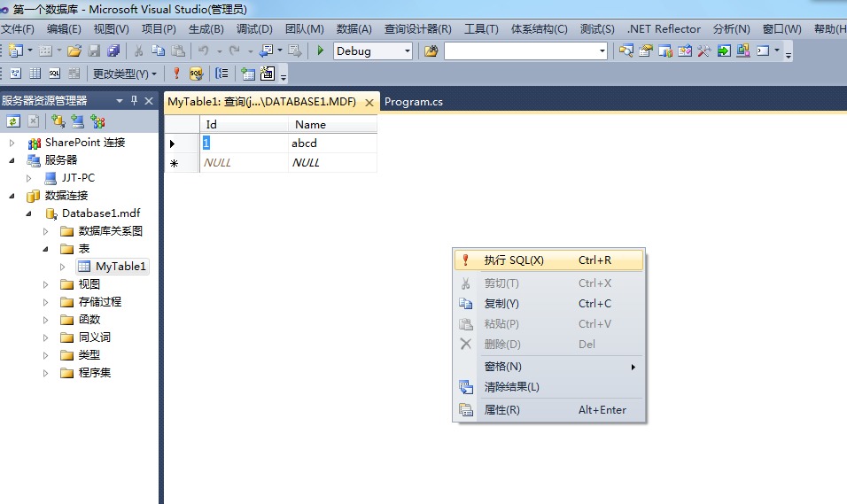This screenshot has height=504, width=847.
Task: Pin the Server Explorer panel
Action: [134, 100]
